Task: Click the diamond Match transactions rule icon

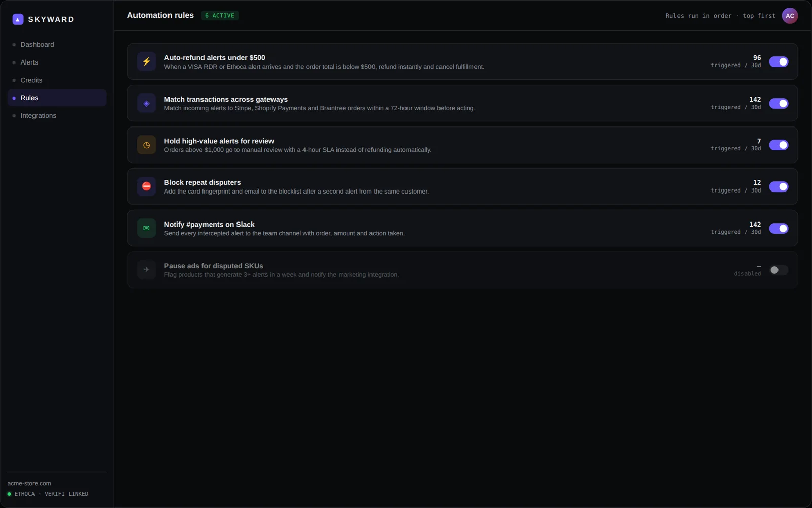Action: [146, 103]
